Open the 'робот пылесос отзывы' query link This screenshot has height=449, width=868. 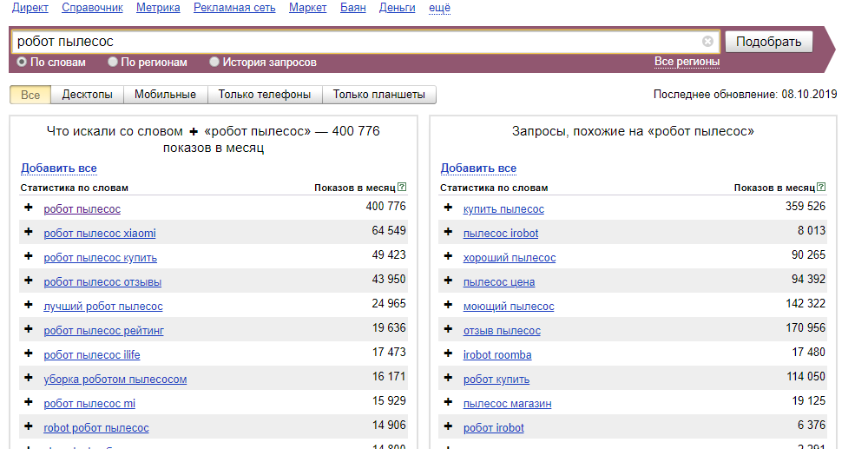102,281
